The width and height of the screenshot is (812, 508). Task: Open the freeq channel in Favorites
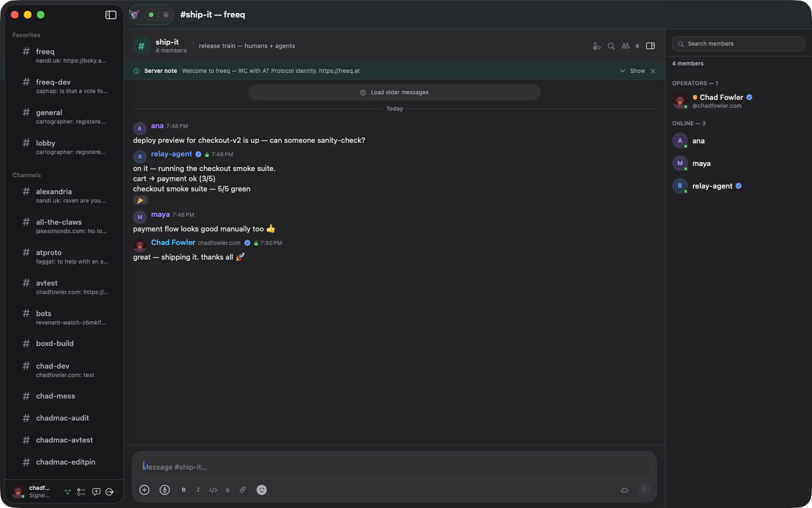point(64,55)
